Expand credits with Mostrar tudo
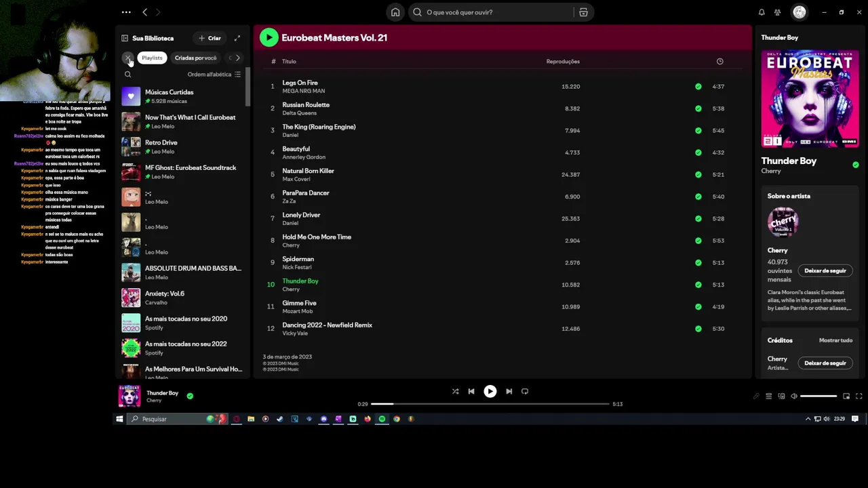This screenshot has height=488, width=868. pyautogui.click(x=835, y=340)
